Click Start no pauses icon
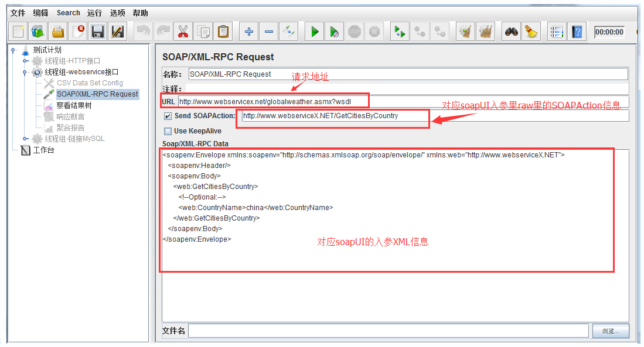The height and width of the screenshot is (347, 644). 335,32
